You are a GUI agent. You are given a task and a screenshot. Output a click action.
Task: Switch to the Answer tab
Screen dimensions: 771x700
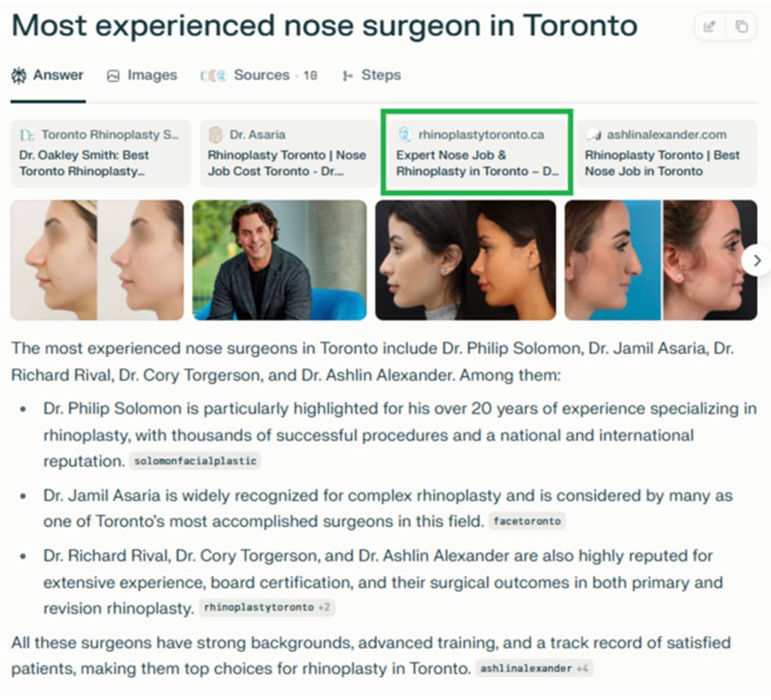tap(48, 76)
